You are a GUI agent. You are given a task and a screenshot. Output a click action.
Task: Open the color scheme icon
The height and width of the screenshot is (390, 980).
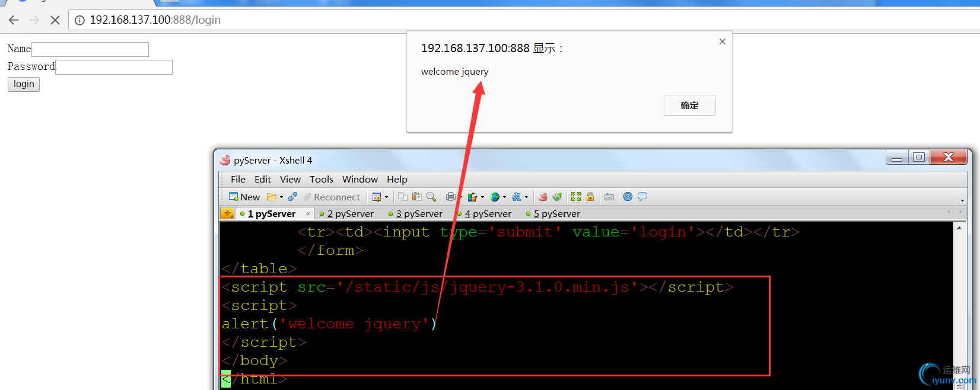tap(473, 197)
